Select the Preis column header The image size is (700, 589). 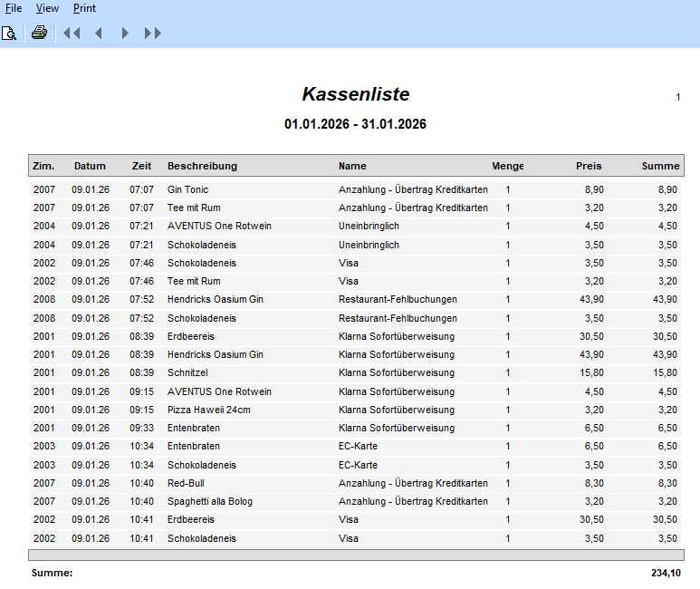[x=589, y=166]
